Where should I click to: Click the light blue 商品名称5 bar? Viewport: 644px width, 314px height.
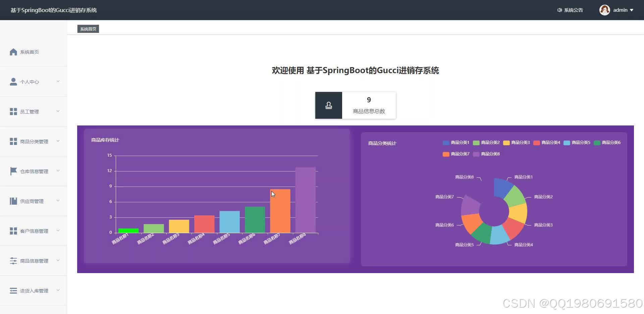229,222
